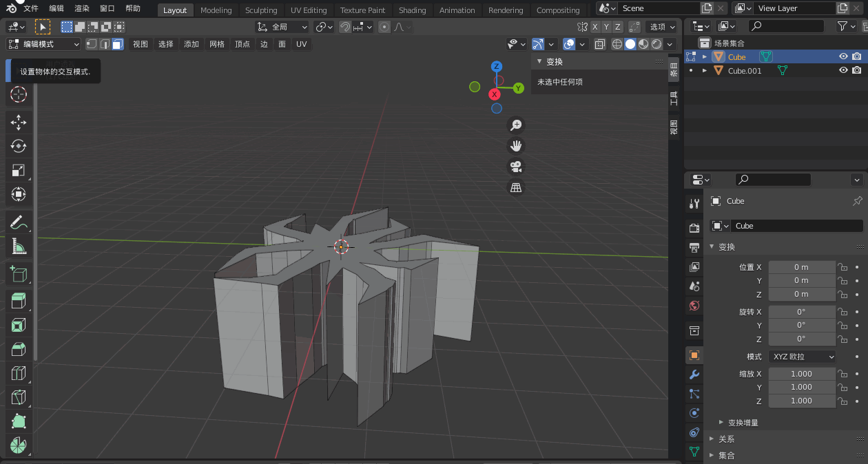Switch to the UV Editing workspace tab
The image size is (868, 464).
click(x=309, y=10)
